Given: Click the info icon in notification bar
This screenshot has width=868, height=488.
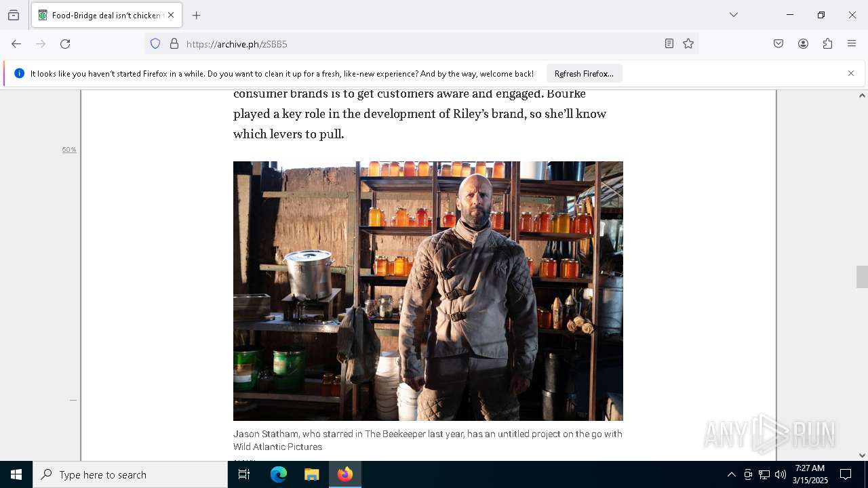Looking at the screenshot, I should tap(19, 73).
